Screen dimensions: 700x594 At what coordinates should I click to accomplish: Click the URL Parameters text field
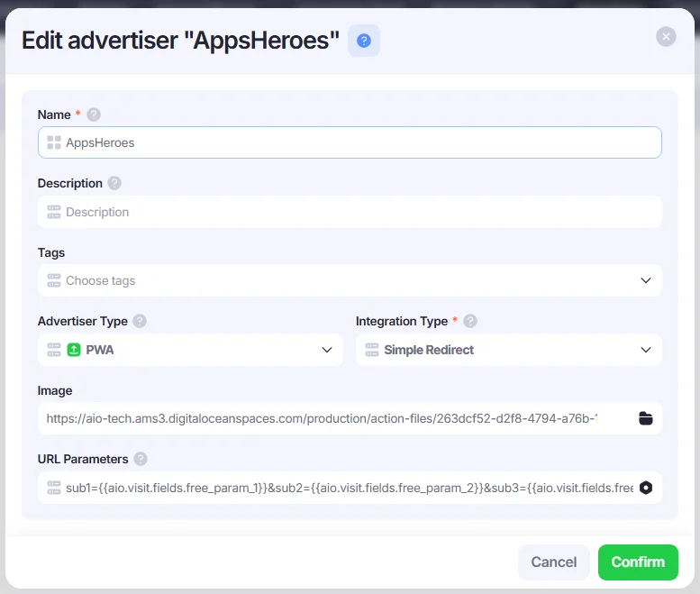coord(350,488)
